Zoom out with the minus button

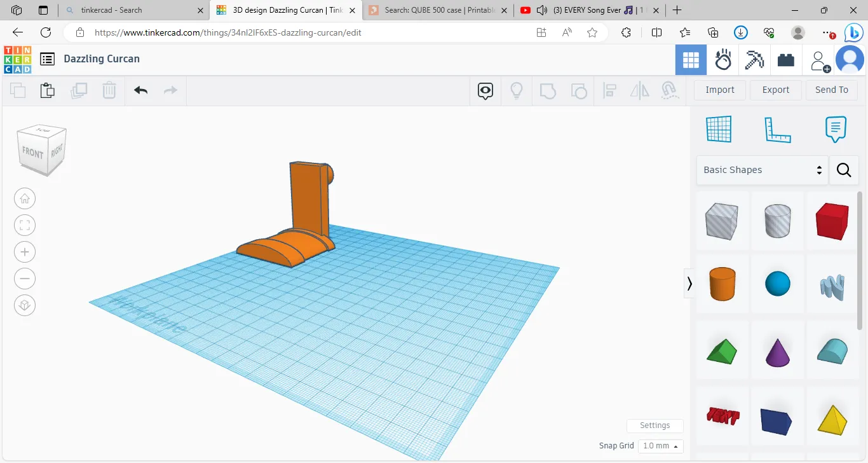pyautogui.click(x=25, y=279)
